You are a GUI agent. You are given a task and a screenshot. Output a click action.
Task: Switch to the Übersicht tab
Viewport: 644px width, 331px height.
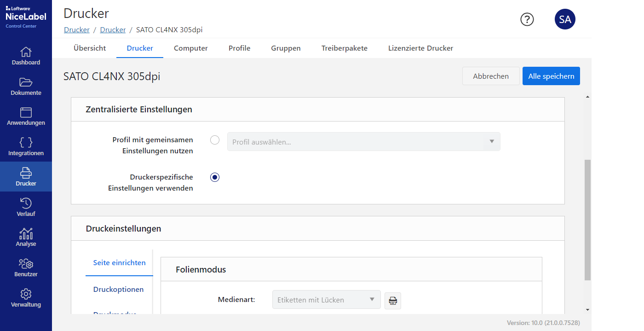pos(90,48)
